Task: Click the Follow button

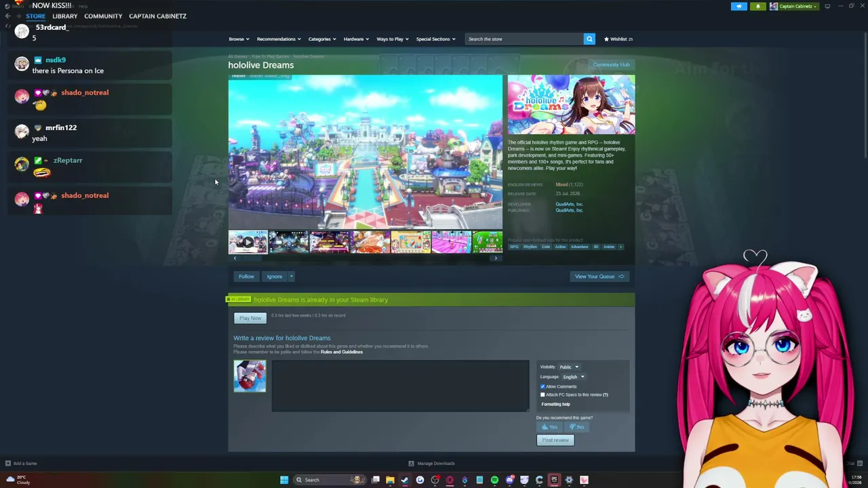Action: click(x=246, y=277)
